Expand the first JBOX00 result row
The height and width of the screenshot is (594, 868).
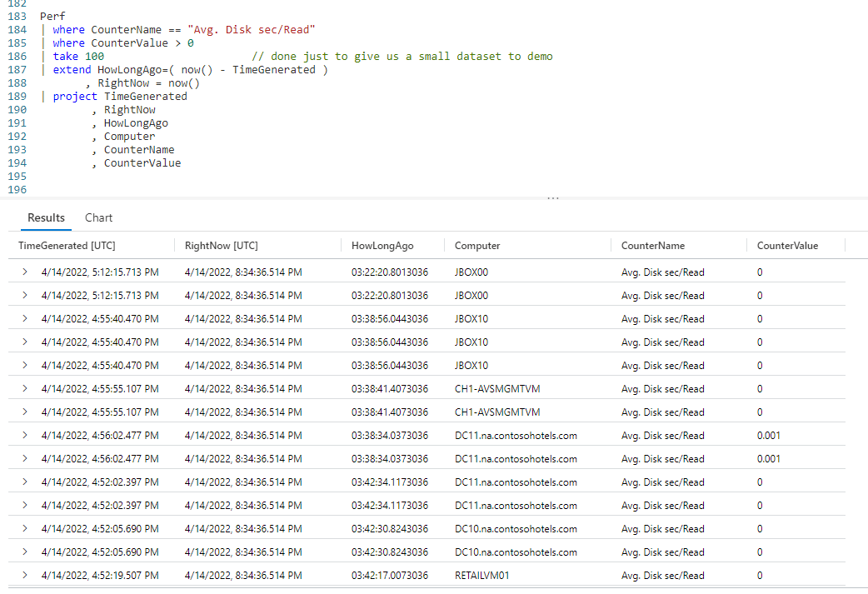pyautogui.click(x=22, y=272)
